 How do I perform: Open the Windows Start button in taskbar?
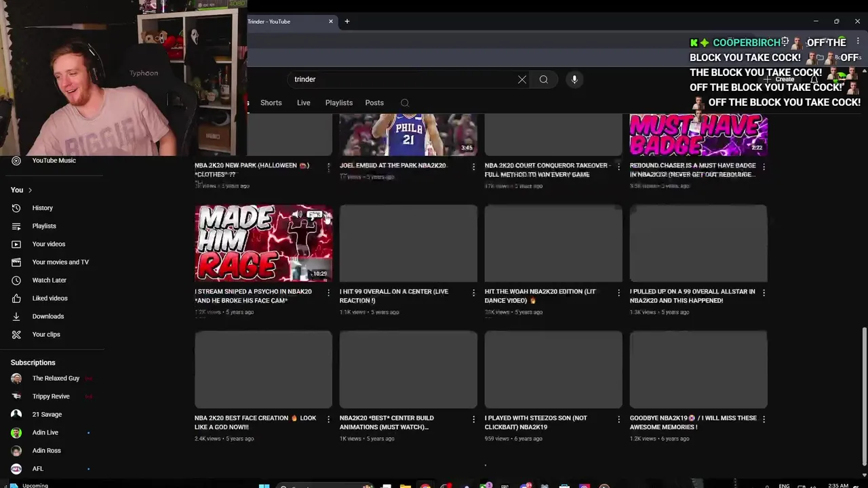(264, 485)
